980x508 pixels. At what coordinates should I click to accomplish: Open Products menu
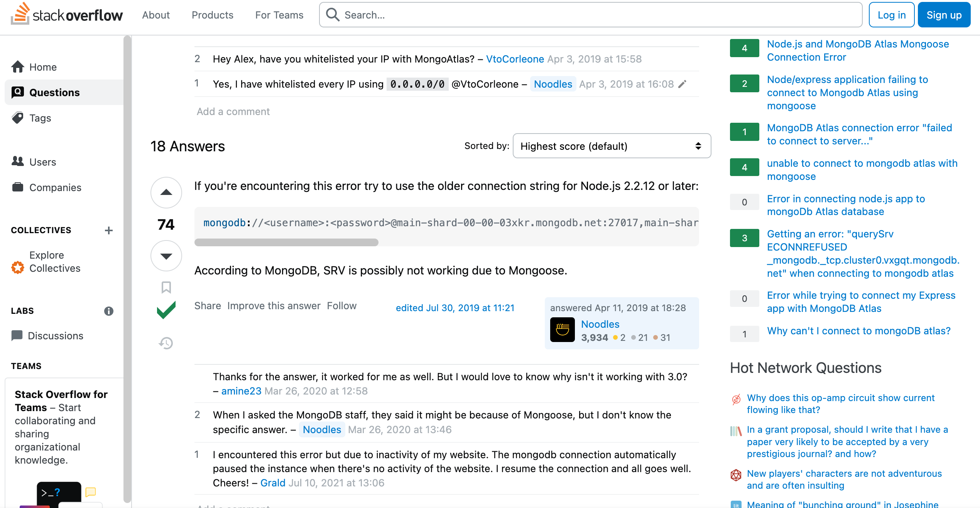tap(213, 15)
